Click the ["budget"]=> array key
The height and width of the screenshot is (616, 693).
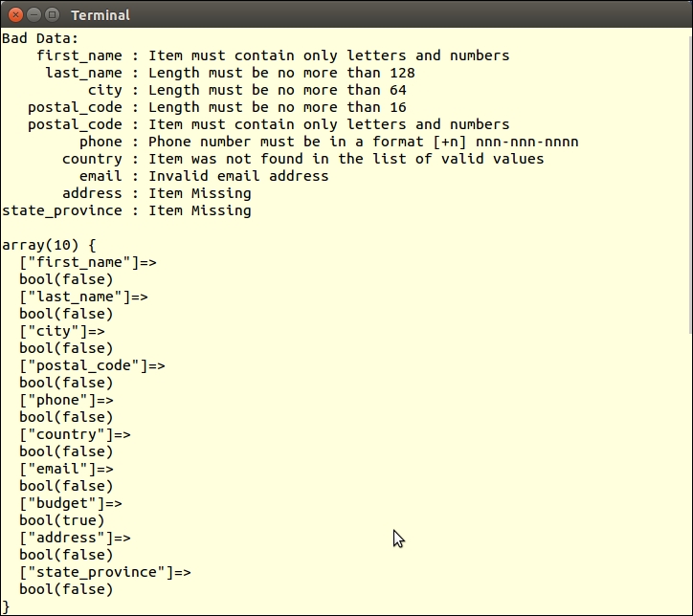71,503
